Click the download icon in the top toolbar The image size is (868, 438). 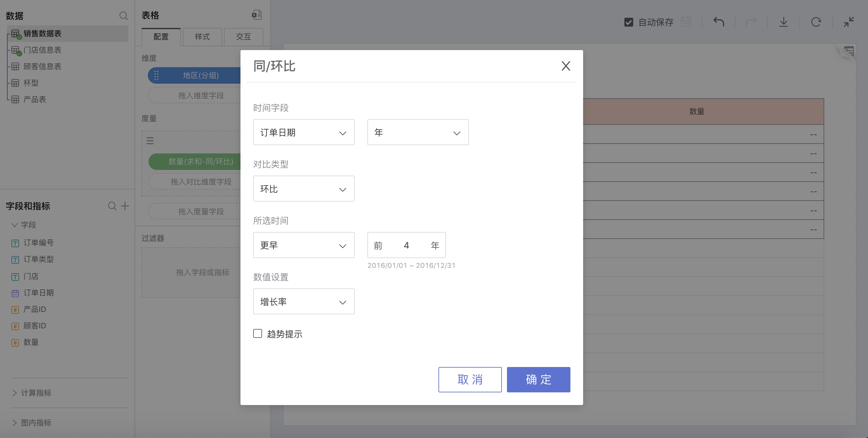coord(783,22)
